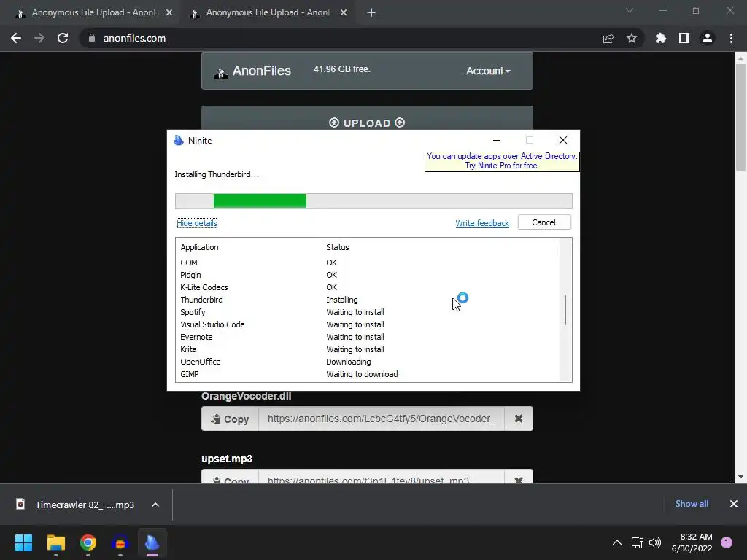Click the Chrome taskbar icon

[88, 542]
